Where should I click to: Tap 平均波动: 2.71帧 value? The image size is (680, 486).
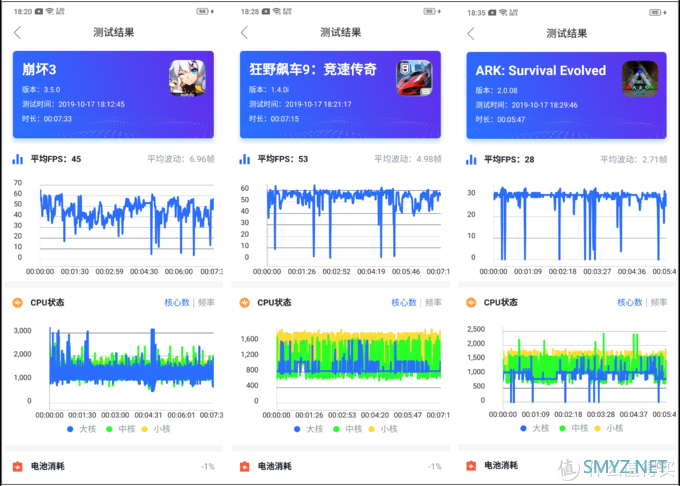tap(634, 160)
